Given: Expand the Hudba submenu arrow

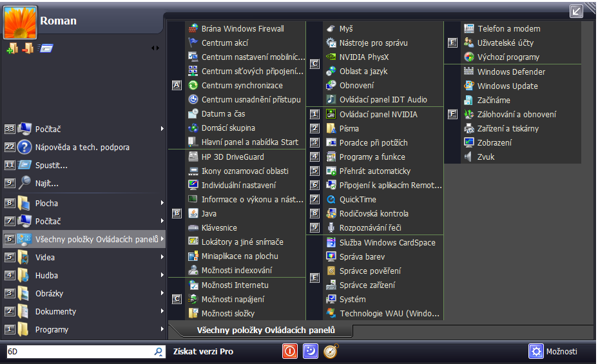Looking at the screenshot, I should pos(162,275).
